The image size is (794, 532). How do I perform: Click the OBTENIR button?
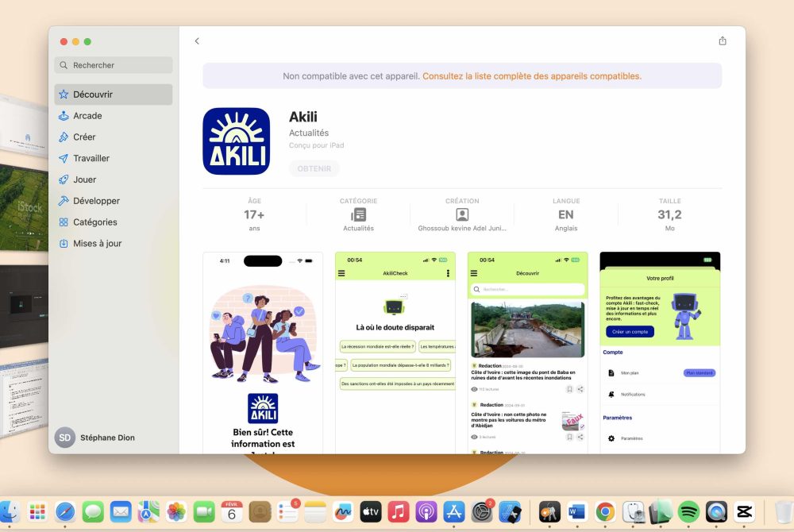314,168
